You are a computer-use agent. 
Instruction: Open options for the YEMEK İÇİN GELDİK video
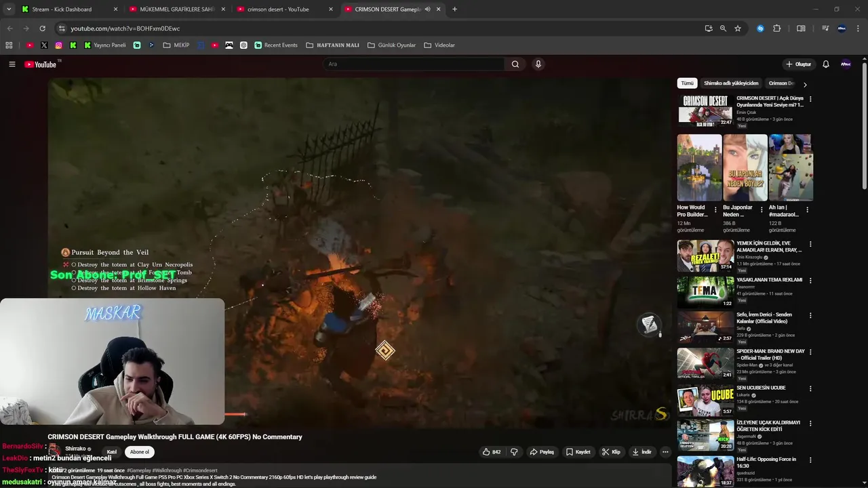tap(810, 244)
